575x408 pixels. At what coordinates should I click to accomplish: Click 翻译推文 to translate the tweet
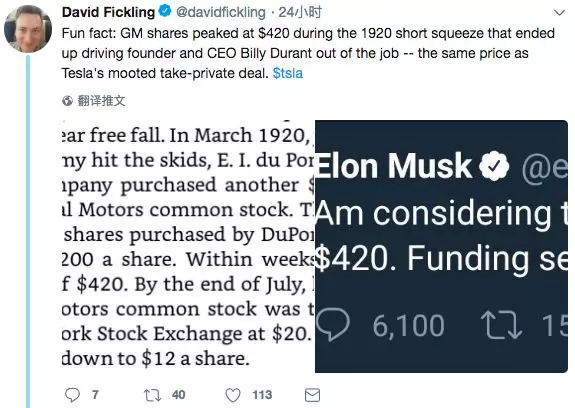[x=102, y=100]
